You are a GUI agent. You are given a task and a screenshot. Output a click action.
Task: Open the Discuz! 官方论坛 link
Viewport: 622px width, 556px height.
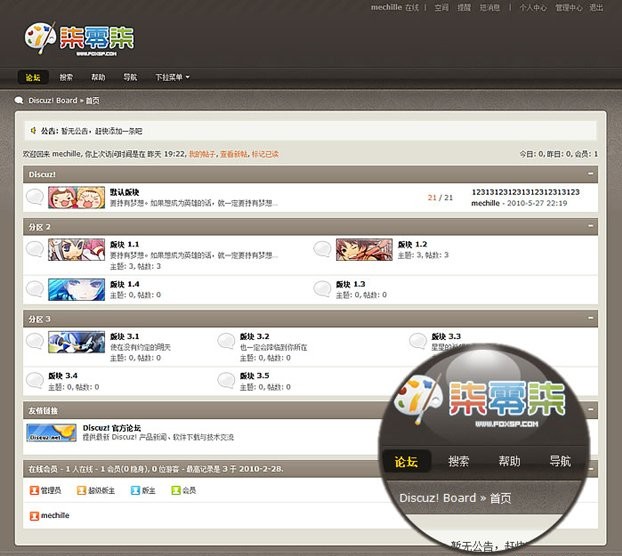pos(112,428)
